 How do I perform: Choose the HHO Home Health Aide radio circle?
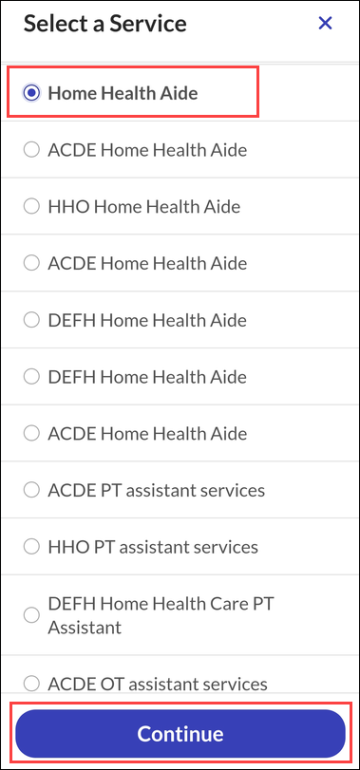[x=31, y=207]
